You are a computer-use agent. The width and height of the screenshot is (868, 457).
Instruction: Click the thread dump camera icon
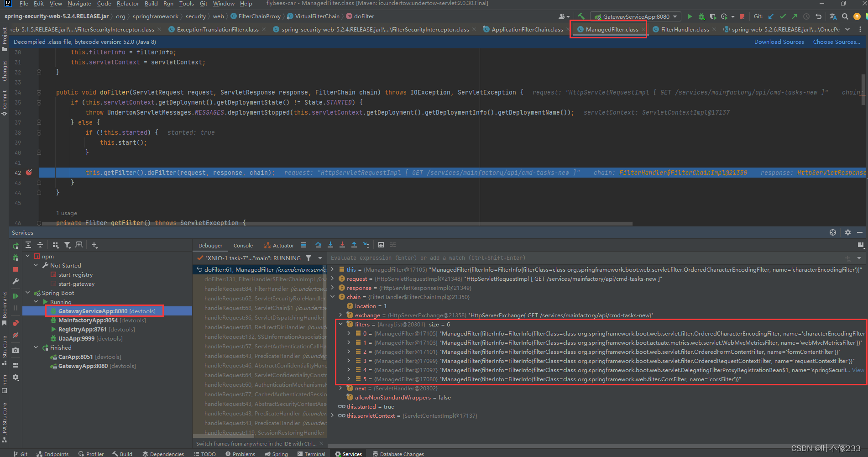coord(16,350)
